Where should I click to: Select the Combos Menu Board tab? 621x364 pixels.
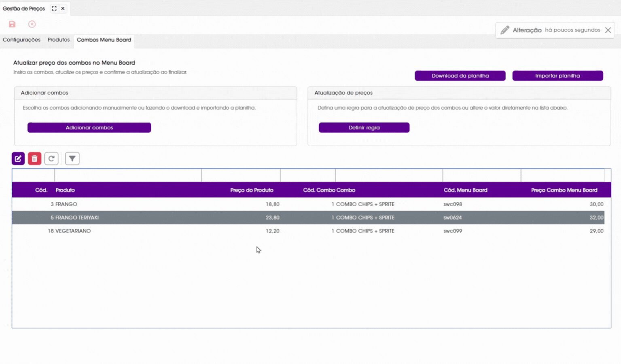click(104, 40)
